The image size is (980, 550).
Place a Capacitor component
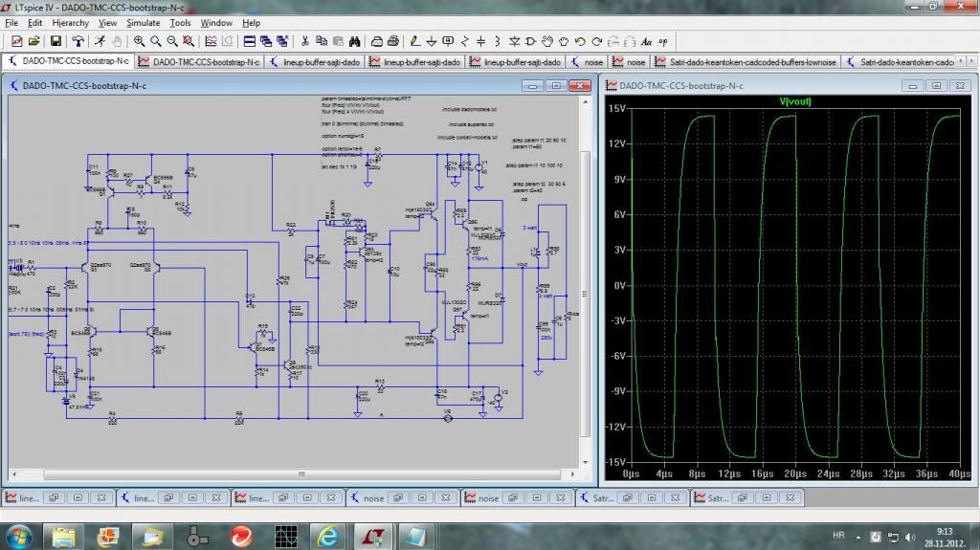(480, 41)
